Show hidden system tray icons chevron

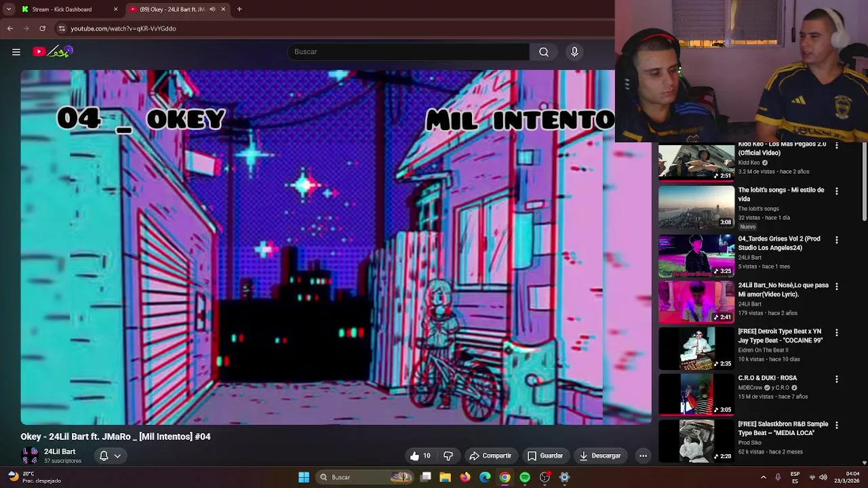pyautogui.click(x=764, y=477)
